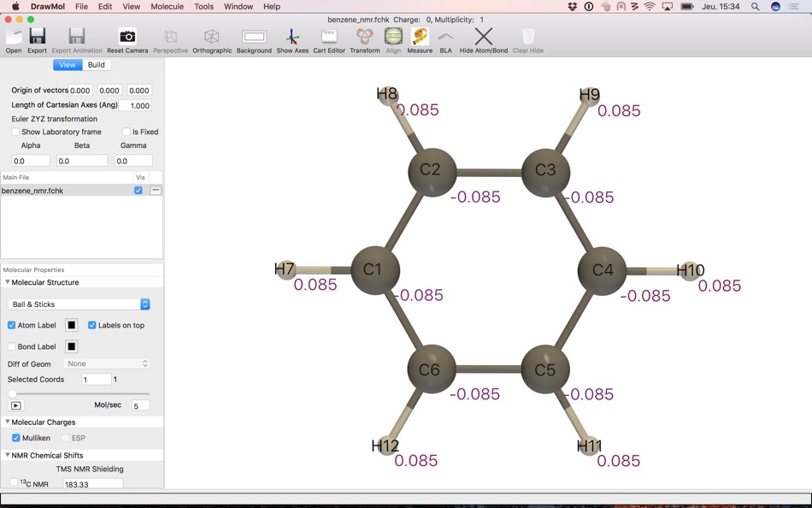Click the Alpha angle input field
This screenshot has width=812, height=508.
pyautogui.click(x=31, y=161)
